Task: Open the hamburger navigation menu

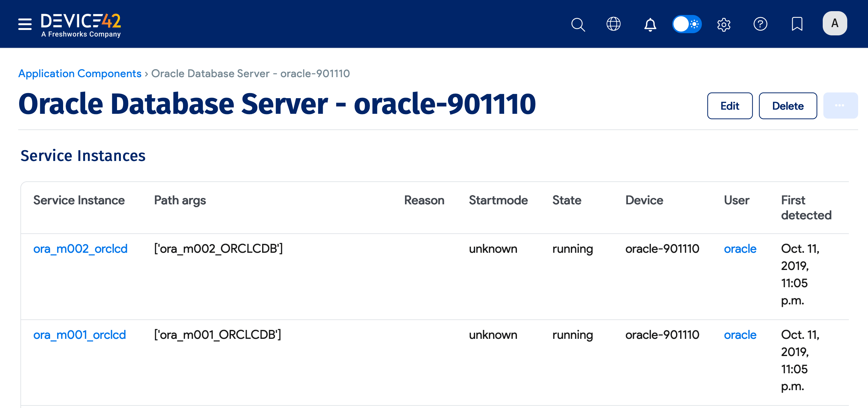Action: [25, 24]
